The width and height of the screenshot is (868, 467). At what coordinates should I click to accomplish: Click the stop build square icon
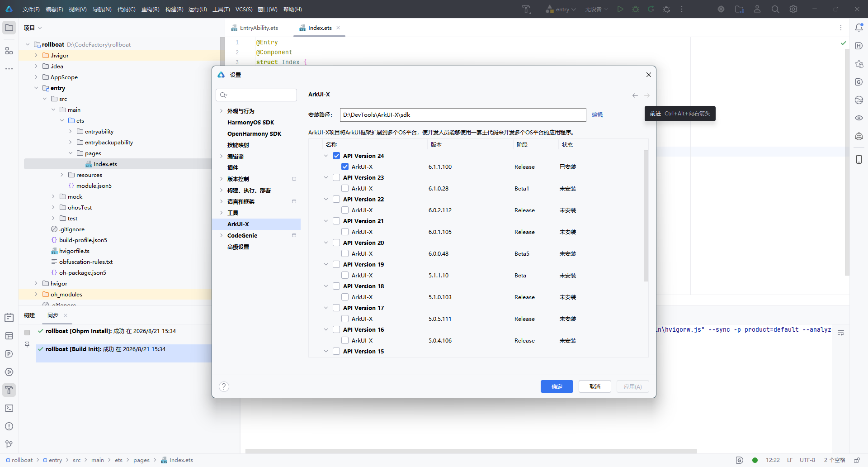tap(27, 333)
